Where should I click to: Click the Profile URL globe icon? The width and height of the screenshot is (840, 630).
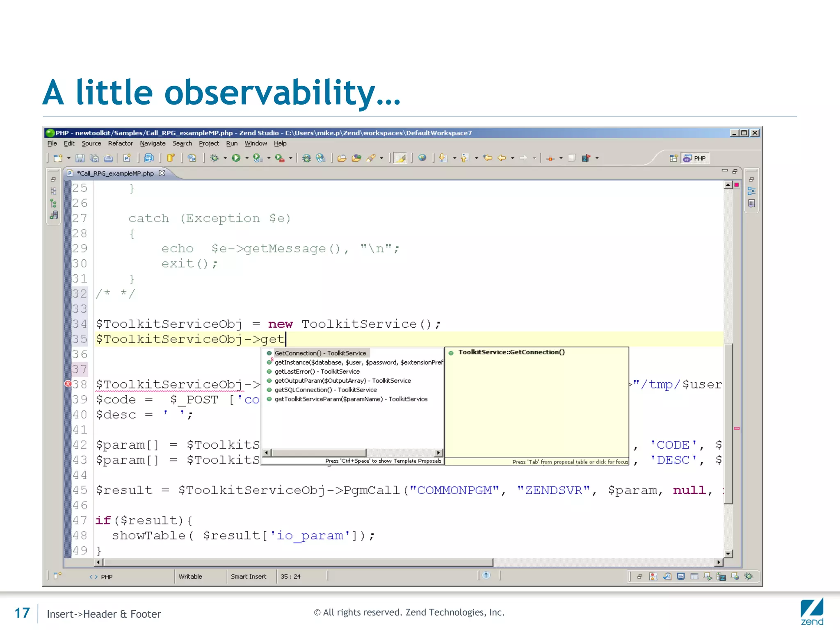(320, 158)
